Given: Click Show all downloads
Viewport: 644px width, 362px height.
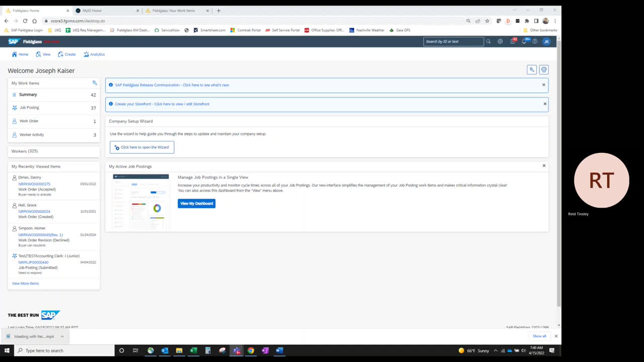Looking at the screenshot, I should coord(539,336).
